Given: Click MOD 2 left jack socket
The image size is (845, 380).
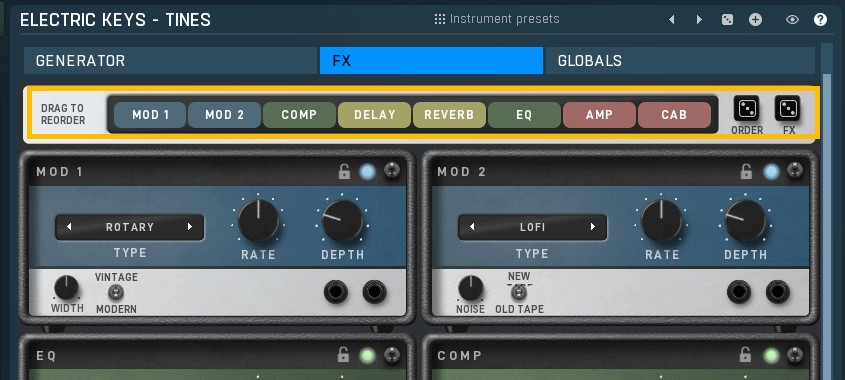Looking at the screenshot, I should [739, 292].
